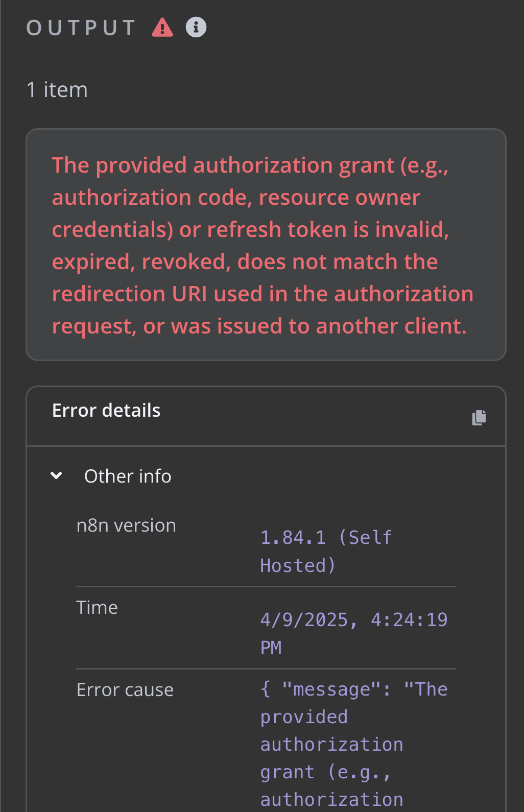
Task: Click the Hosted) text in version value
Action: click(x=298, y=566)
